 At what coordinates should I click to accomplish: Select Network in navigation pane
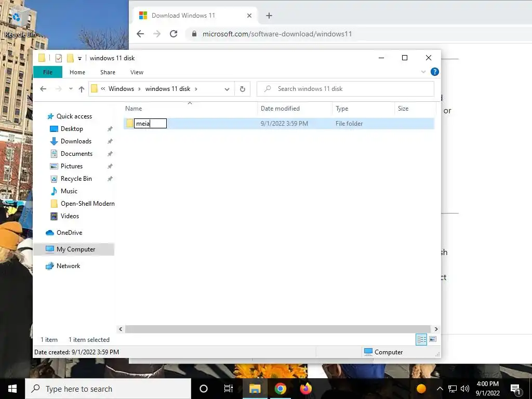(68, 266)
